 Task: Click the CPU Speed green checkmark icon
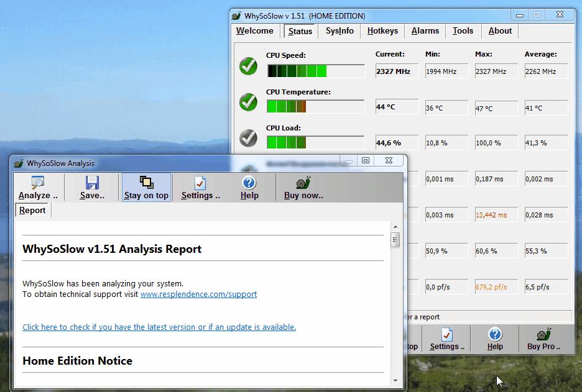coord(248,66)
